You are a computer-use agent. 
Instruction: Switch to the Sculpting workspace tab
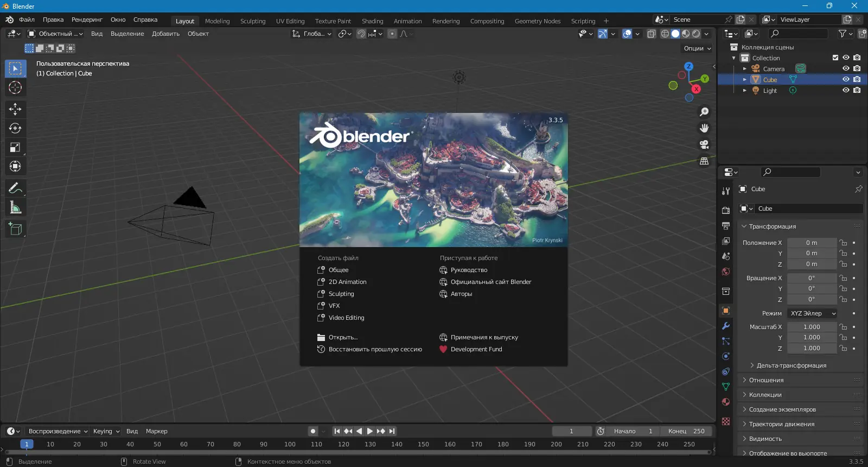(253, 21)
